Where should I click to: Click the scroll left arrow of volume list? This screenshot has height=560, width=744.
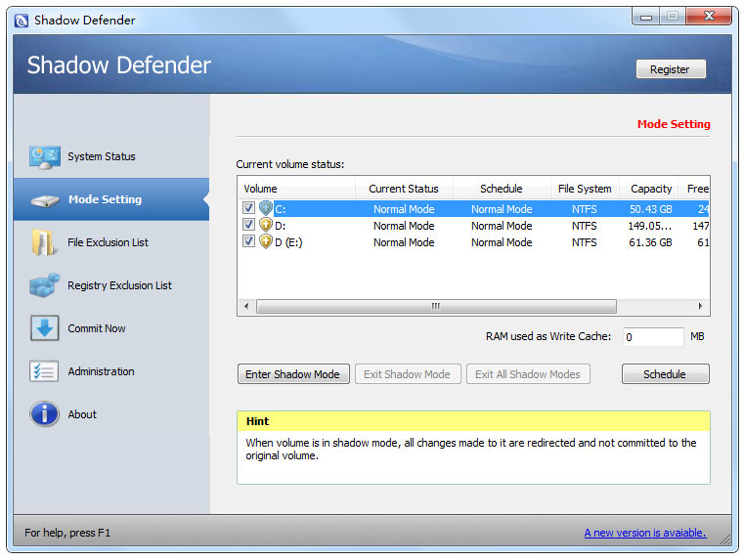[246, 306]
